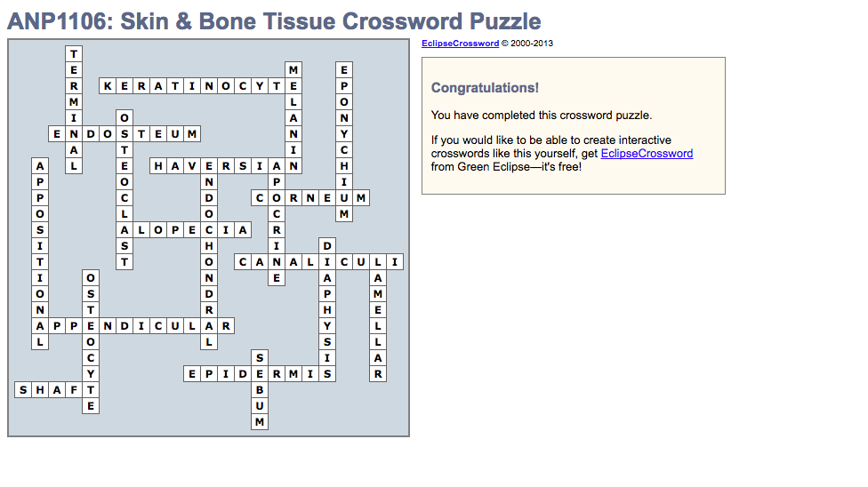Click the vertical word APPOSITIONAL
Viewport: 868px width, 487px height.
[41, 246]
